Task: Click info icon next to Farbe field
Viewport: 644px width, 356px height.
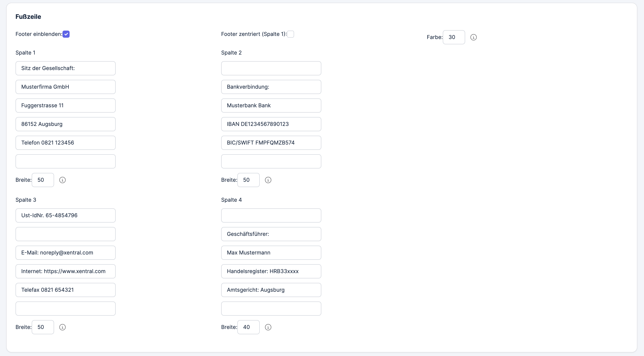Action: click(x=473, y=37)
